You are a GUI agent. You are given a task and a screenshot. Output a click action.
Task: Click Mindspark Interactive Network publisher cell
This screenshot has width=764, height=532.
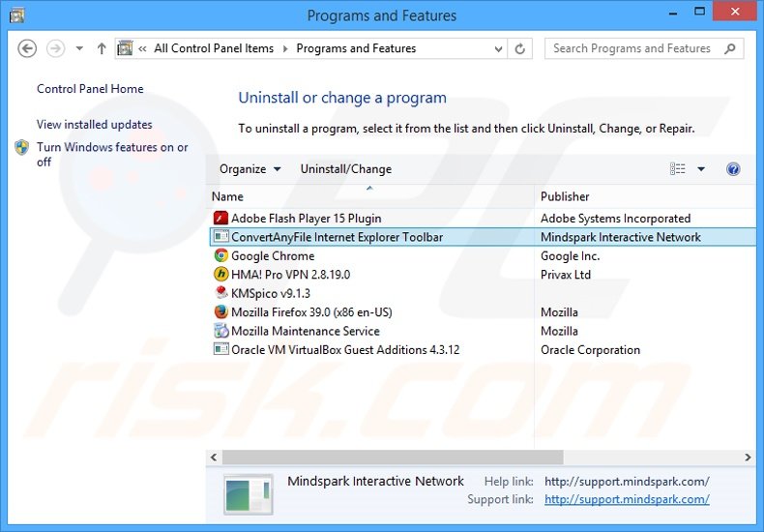(x=621, y=237)
